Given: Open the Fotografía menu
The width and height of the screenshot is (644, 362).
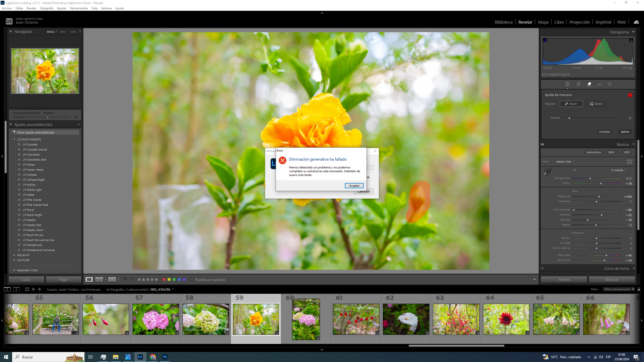Looking at the screenshot, I should 46,8.
